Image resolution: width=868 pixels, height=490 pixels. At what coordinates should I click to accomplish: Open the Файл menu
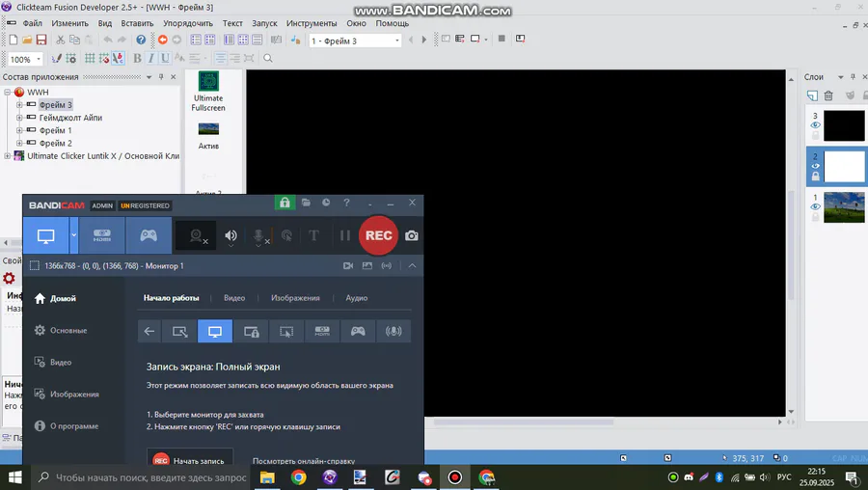[32, 23]
